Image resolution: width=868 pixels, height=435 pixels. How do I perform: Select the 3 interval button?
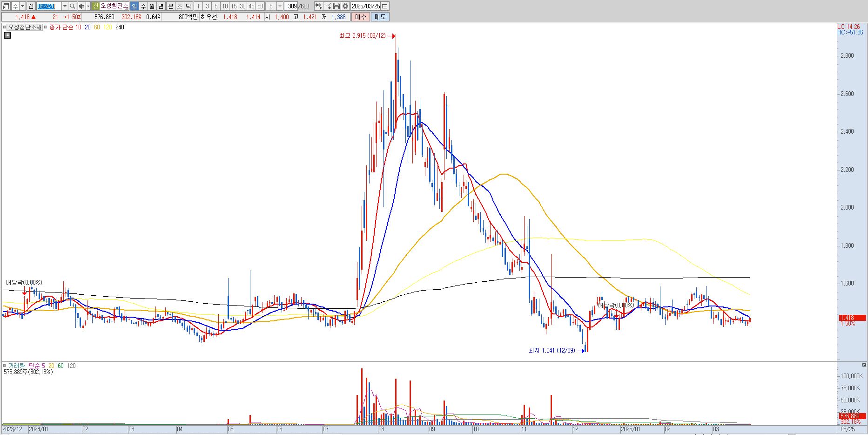coord(207,6)
